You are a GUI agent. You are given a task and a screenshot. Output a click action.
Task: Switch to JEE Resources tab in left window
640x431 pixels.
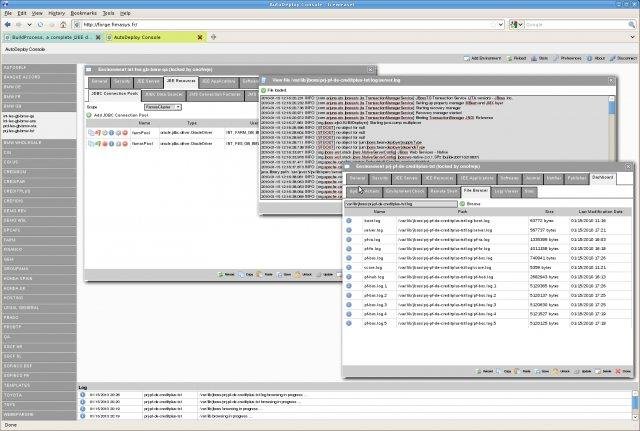point(181,82)
